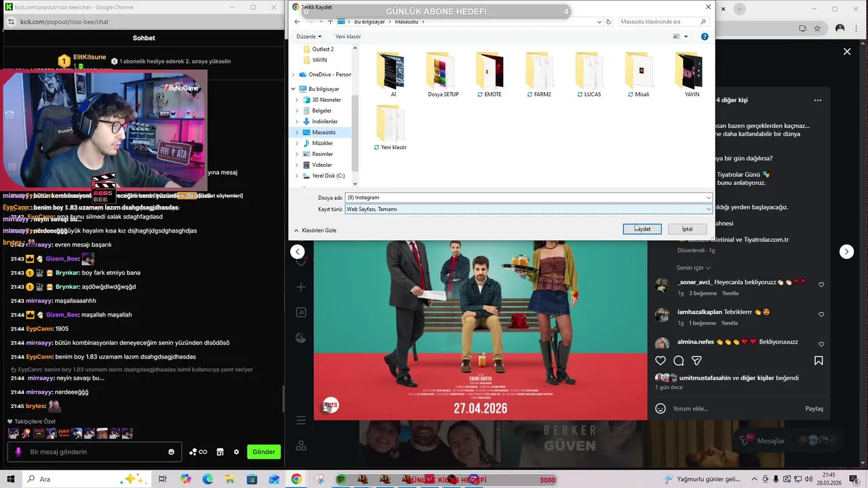Open Microsoft Edge from the taskbar

(x=208, y=479)
